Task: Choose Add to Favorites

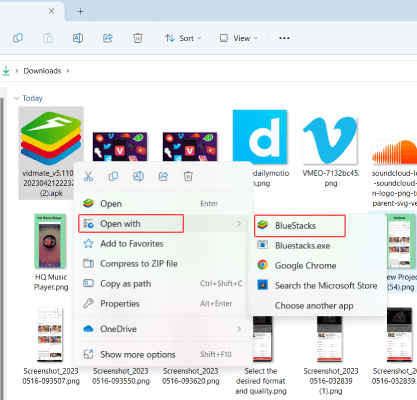Action: coord(163,244)
